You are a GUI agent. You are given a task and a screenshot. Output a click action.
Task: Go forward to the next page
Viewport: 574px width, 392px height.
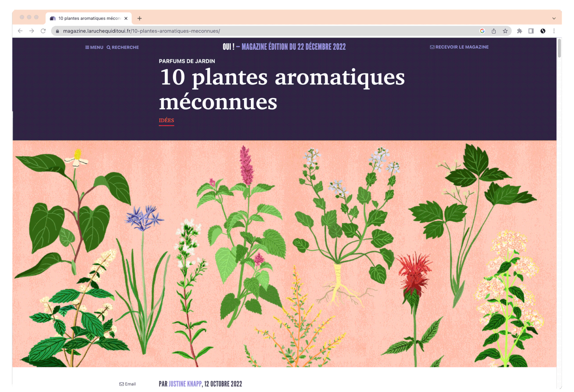click(x=32, y=31)
